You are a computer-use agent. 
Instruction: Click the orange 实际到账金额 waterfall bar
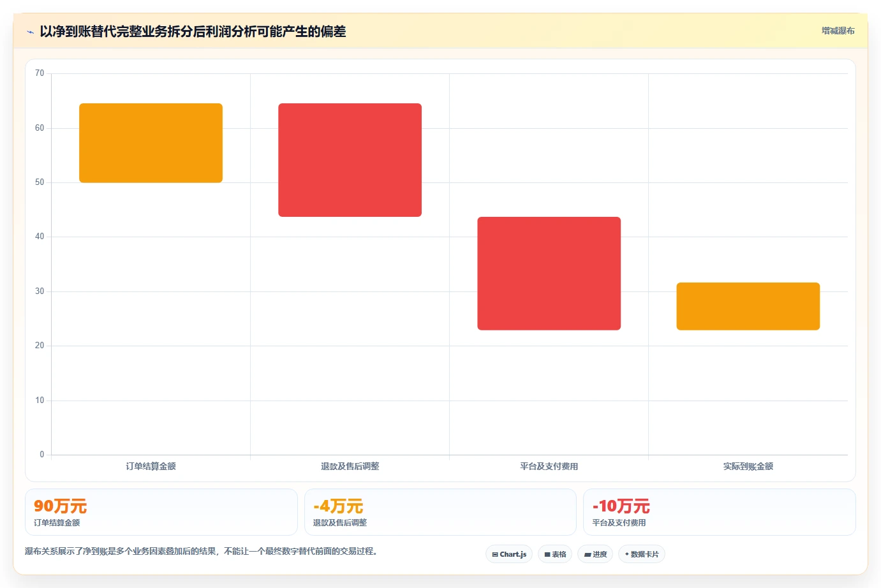(748, 306)
